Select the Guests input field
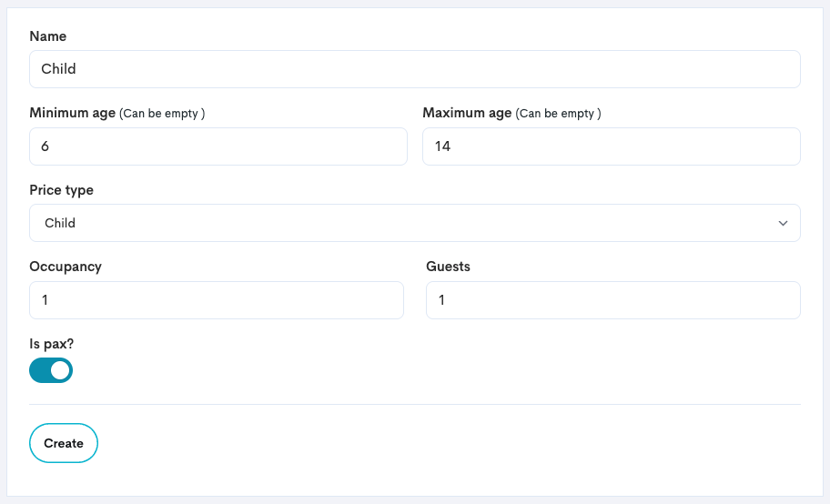830x504 pixels. (613, 300)
